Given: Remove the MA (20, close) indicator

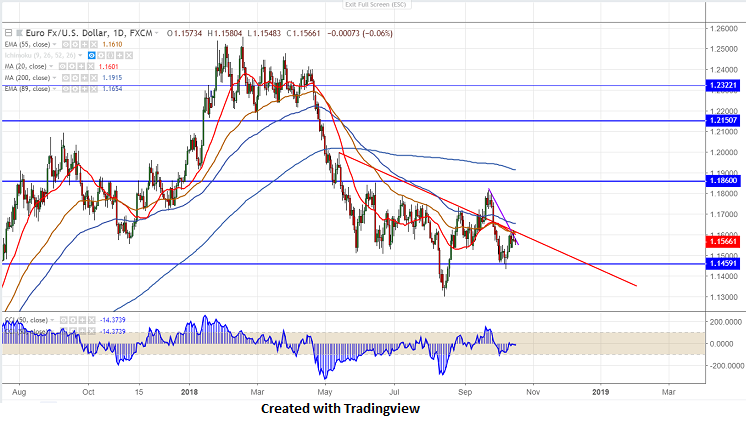Looking at the screenshot, I should coord(90,67).
